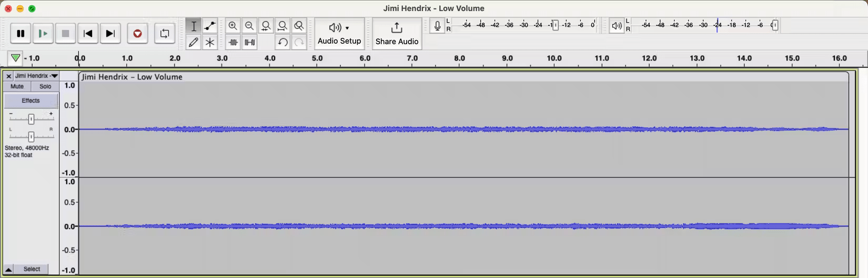Select the Draw pencil tool

coord(194,42)
